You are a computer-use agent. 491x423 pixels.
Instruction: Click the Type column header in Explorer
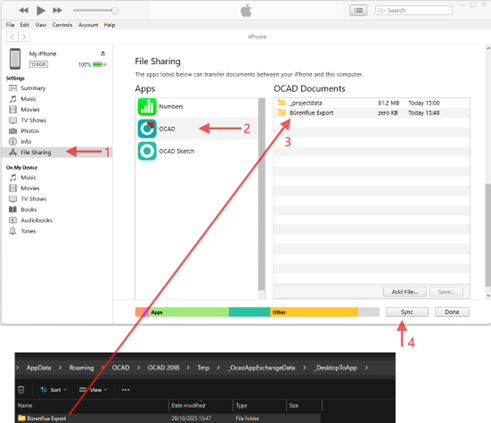tap(241, 406)
